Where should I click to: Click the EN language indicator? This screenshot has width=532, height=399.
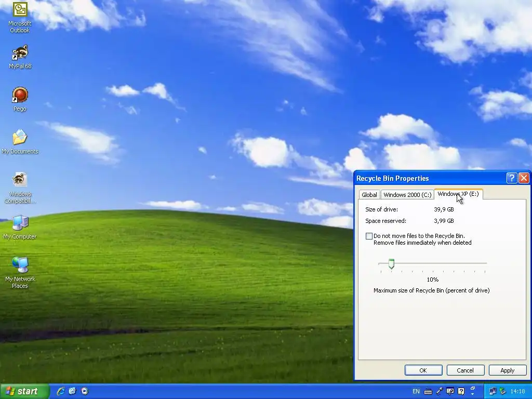click(x=416, y=391)
